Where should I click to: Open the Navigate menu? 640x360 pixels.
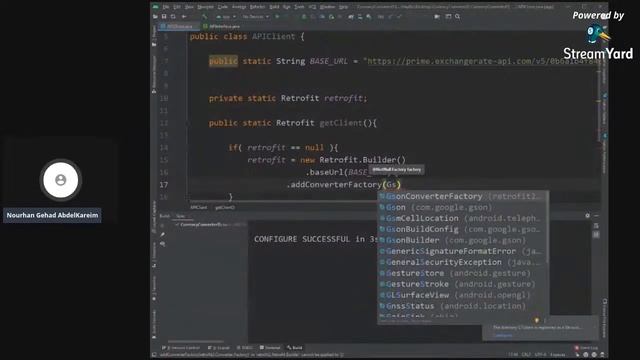click(x=205, y=7)
